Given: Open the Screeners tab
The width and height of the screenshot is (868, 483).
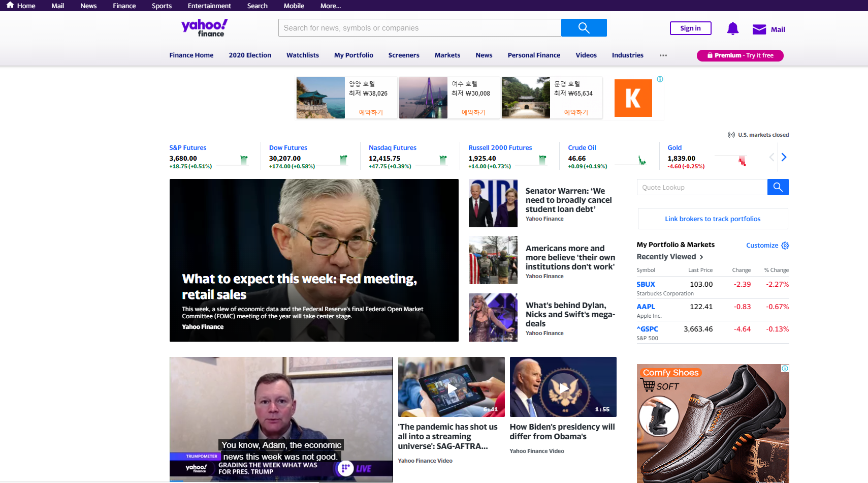Looking at the screenshot, I should (404, 55).
